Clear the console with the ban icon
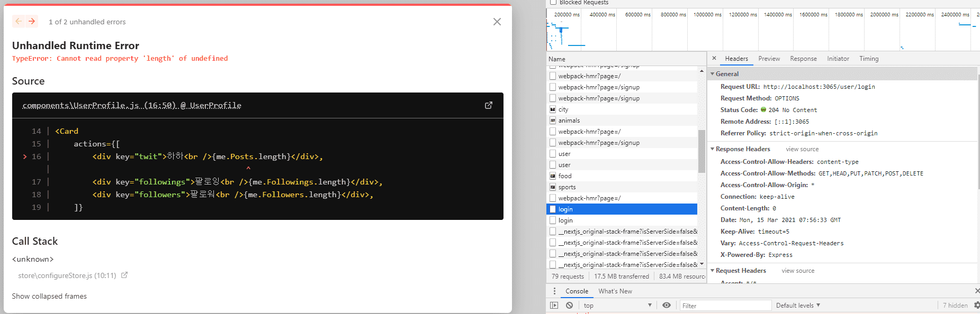Image resolution: width=980 pixels, height=314 pixels. [569, 305]
